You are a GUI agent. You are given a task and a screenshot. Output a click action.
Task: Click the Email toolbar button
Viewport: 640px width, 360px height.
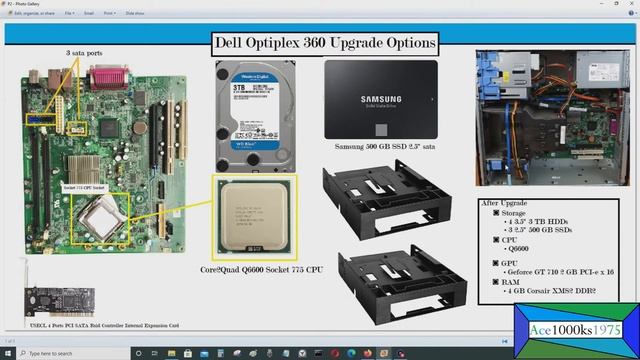pyautogui.click(x=89, y=13)
